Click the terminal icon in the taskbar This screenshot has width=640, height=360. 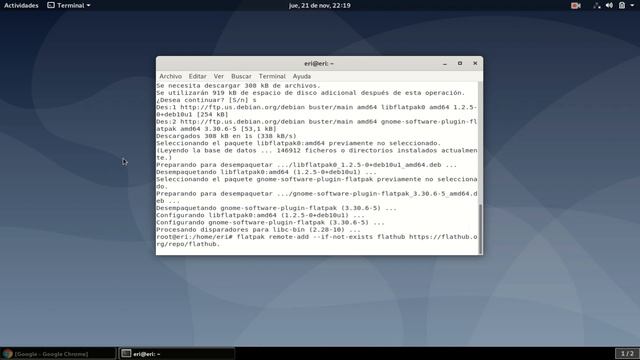click(x=126, y=353)
